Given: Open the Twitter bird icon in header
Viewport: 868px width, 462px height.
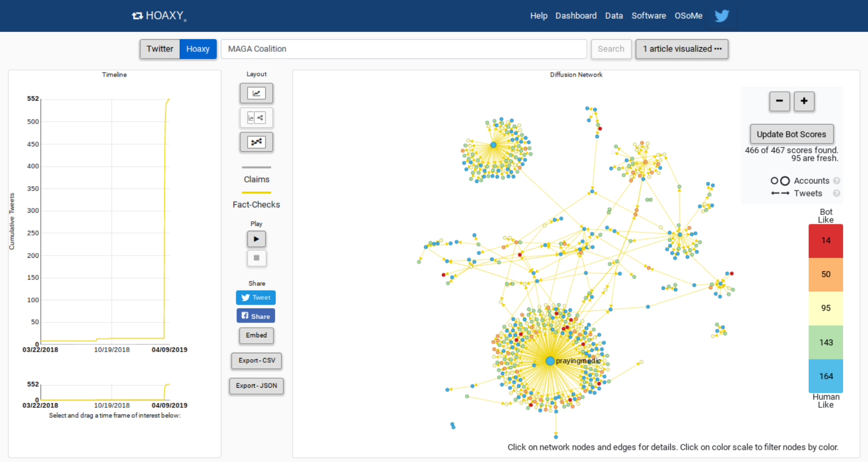Looking at the screenshot, I should pyautogui.click(x=722, y=16).
